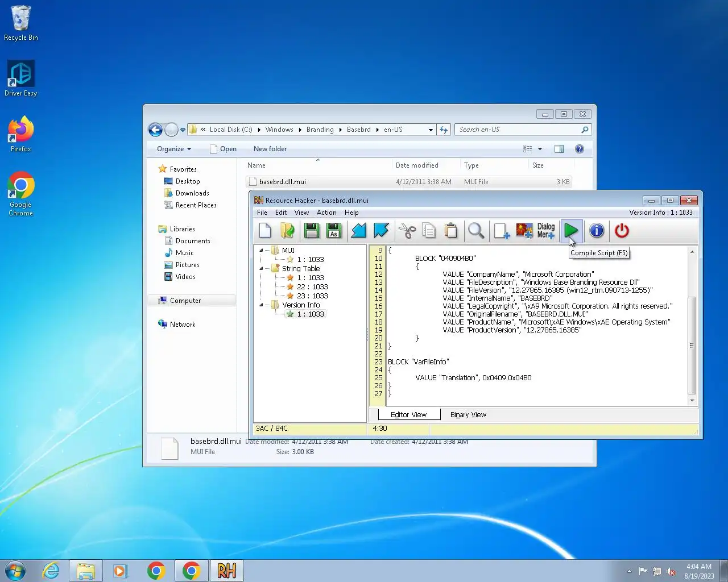728x582 pixels.
Task: Click the Paste clipboard icon
Action: point(451,231)
